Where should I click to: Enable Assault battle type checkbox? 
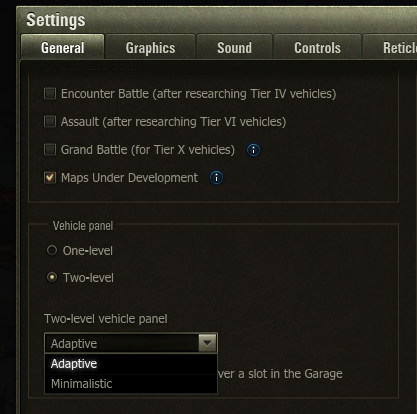50,122
